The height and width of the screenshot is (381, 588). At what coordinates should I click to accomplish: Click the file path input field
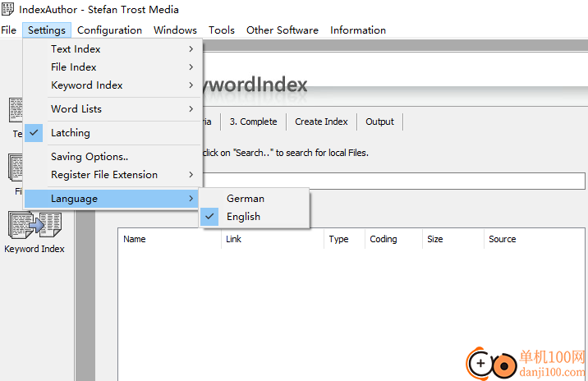coord(393,181)
